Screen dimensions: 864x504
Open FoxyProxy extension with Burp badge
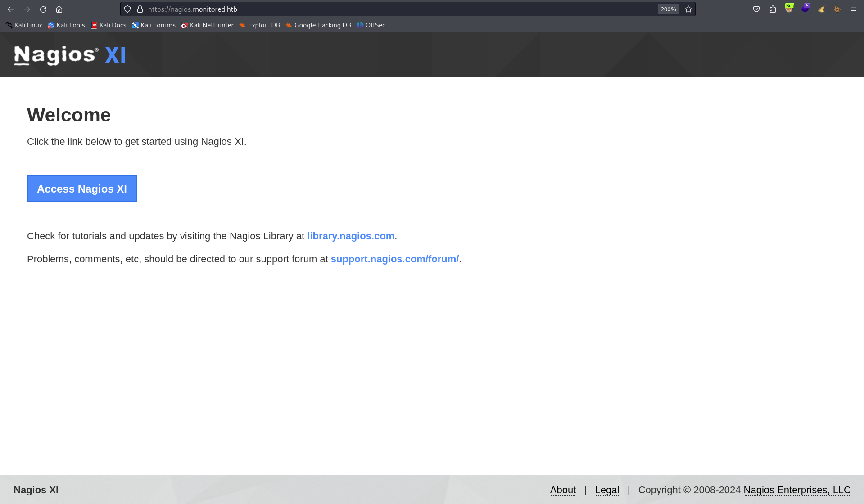[789, 9]
